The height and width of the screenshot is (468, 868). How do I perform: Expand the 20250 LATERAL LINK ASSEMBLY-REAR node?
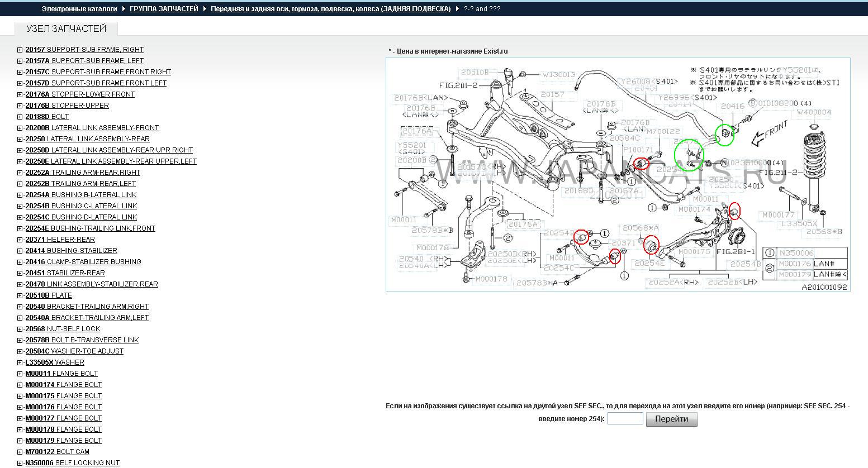[x=20, y=139]
